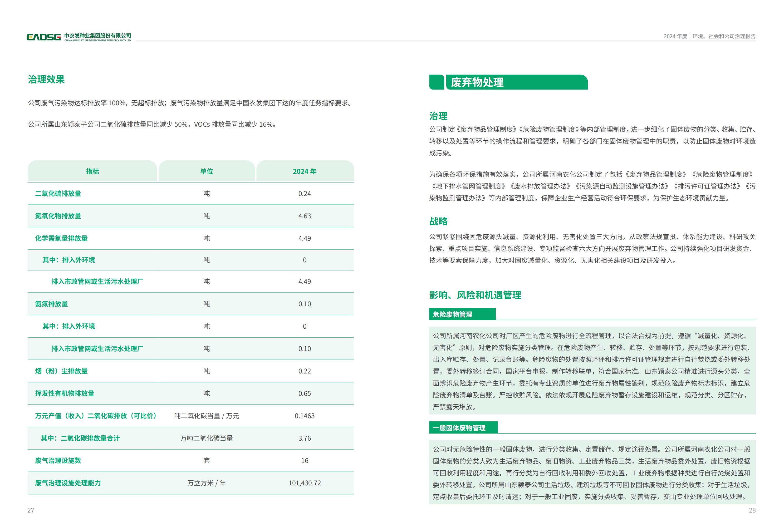Screen dimensions: 784x532
Task: Click the unit 万立方米 / 年
Action: 207,483
